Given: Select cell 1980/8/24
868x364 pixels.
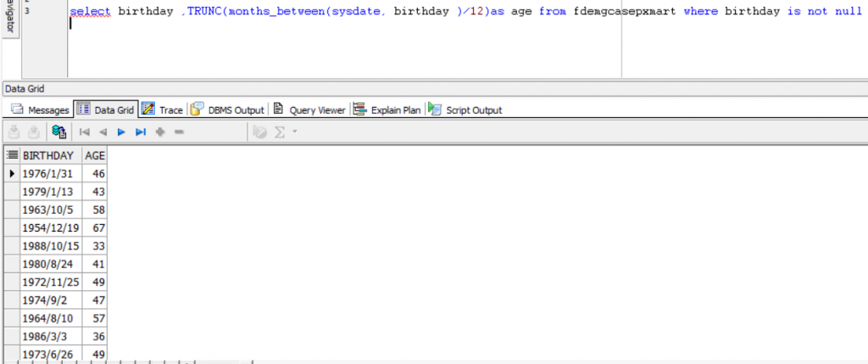Looking at the screenshot, I should (51, 264).
